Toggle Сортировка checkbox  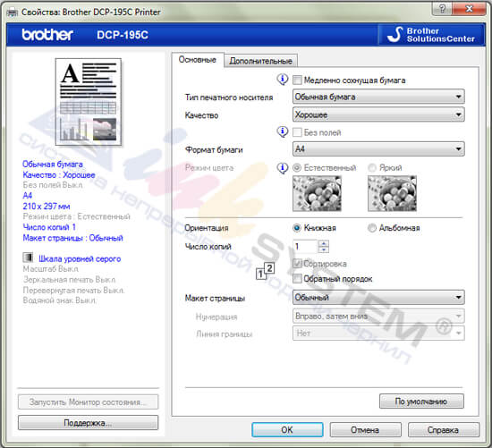[297, 263]
